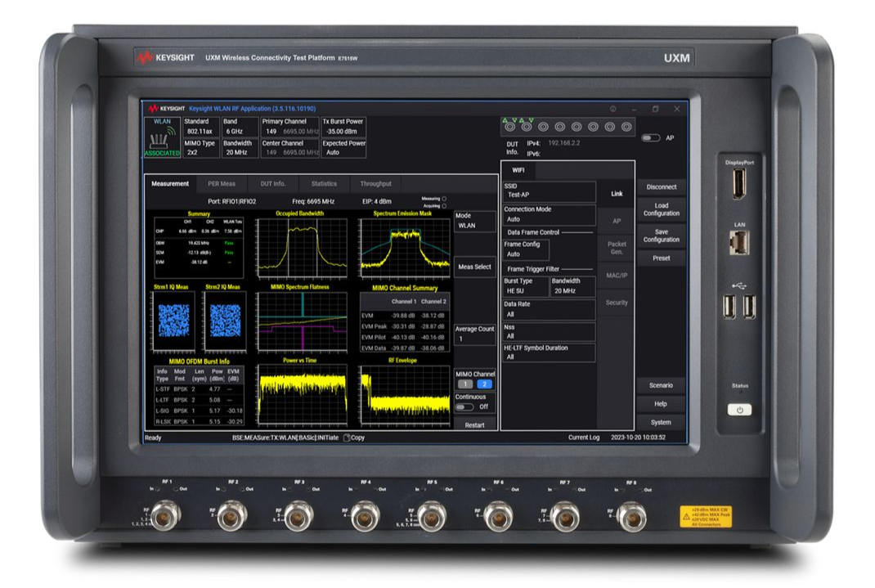Open the System button
The width and height of the screenshot is (875, 588).
[x=662, y=422]
